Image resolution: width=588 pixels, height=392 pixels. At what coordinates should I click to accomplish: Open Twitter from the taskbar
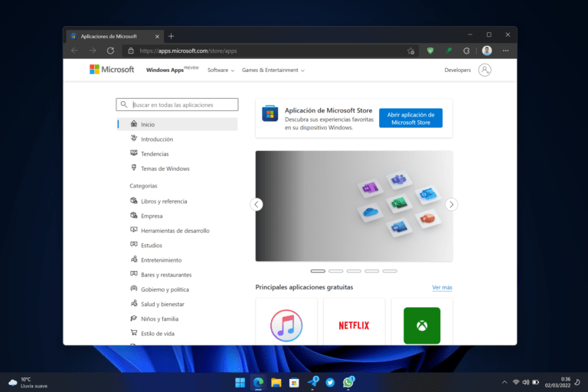pyautogui.click(x=330, y=382)
